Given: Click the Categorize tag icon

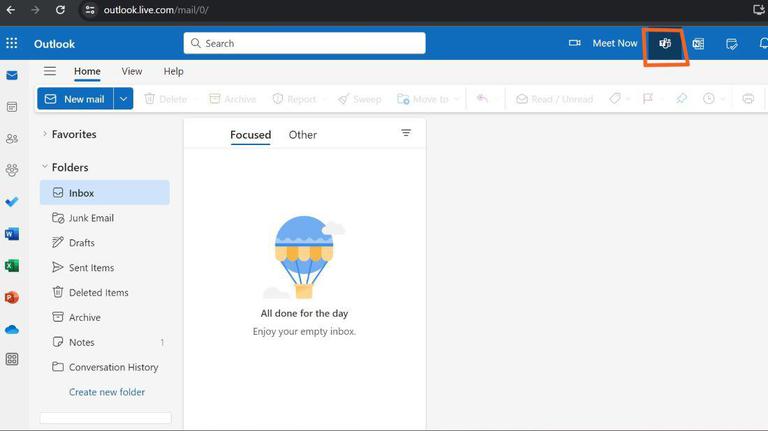Looking at the screenshot, I should [615, 99].
